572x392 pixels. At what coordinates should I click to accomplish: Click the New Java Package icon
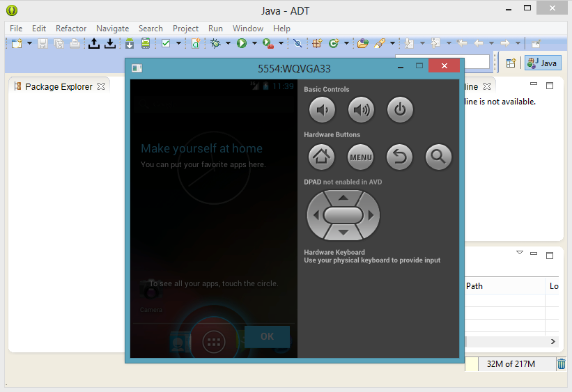[x=317, y=43]
